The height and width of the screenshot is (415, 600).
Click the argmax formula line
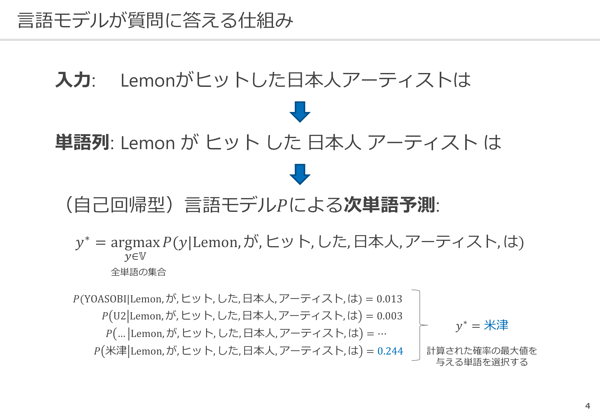coord(300,243)
